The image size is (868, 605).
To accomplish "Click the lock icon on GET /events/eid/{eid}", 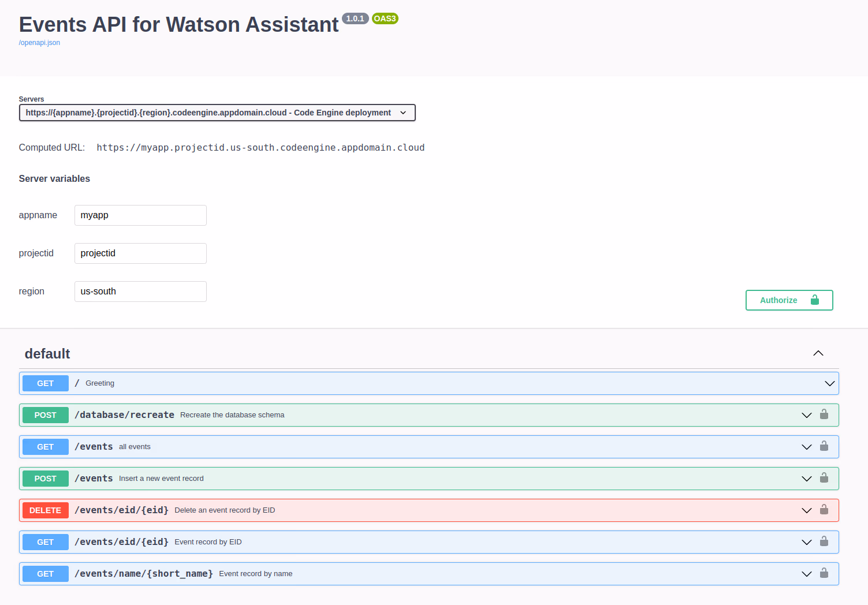I will pyautogui.click(x=824, y=541).
